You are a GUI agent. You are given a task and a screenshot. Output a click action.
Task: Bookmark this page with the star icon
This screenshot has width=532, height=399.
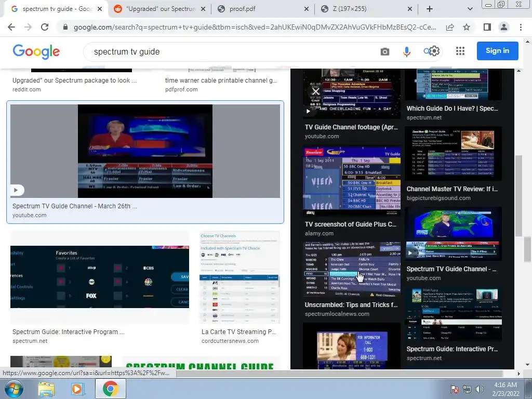tap(467, 27)
